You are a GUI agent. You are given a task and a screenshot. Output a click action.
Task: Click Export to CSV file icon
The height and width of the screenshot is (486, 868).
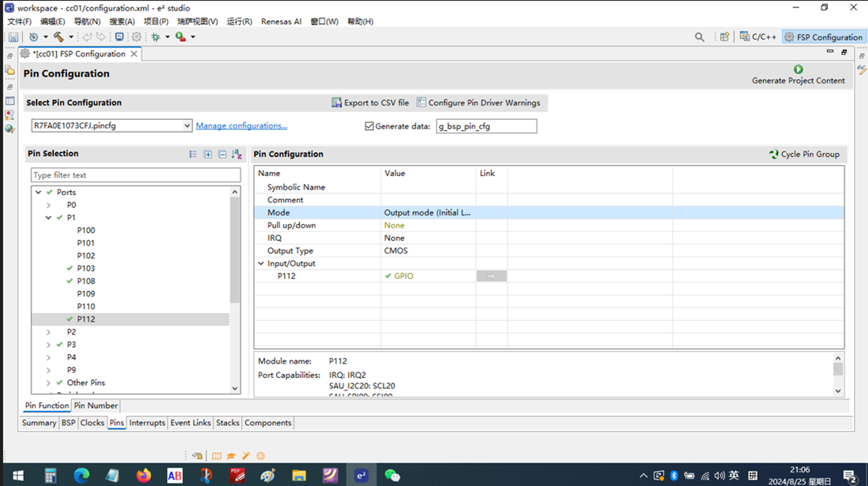point(336,102)
